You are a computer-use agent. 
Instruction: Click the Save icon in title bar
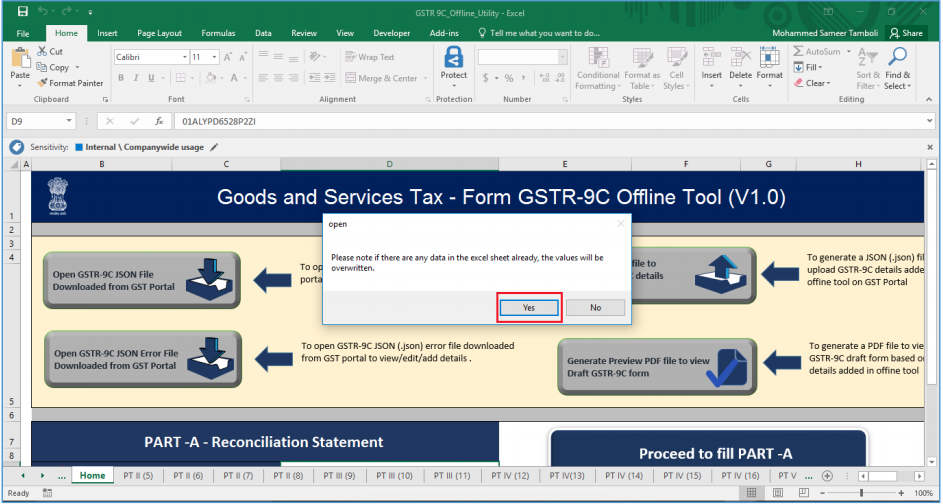coord(22,11)
